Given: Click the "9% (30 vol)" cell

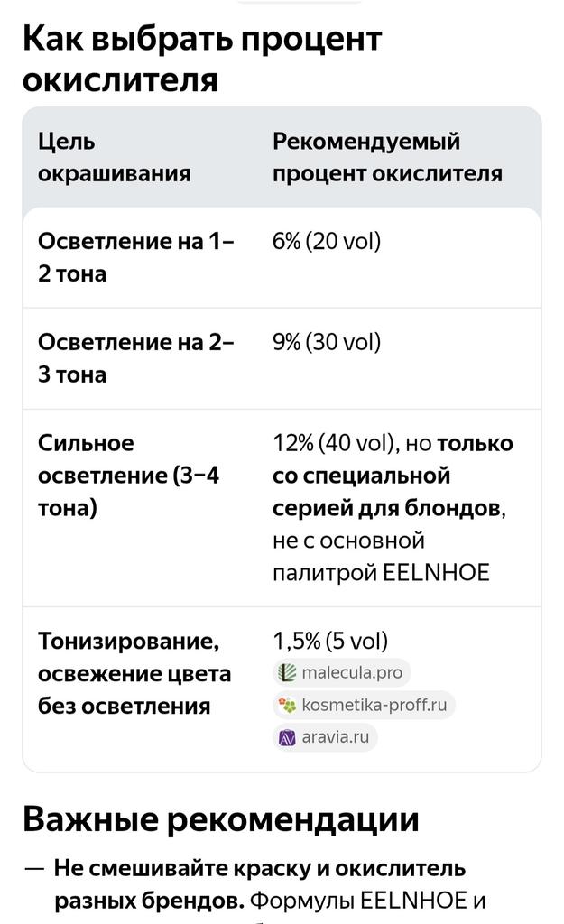Looking at the screenshot, I should coord(327,342).
